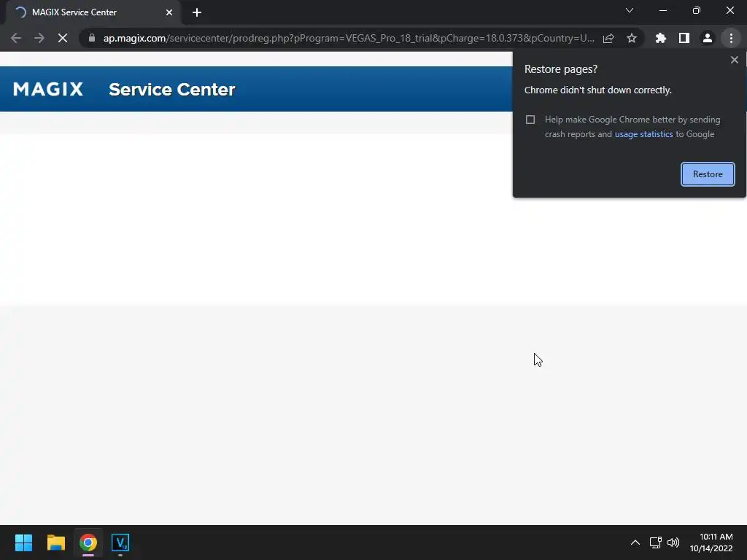Screen dimensions: 747x560
Task: Share this page icon
Action: coord(608,38)
